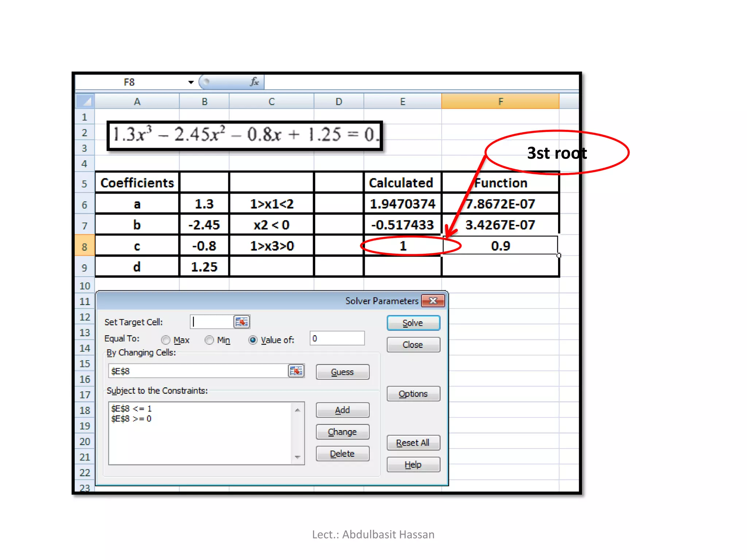Click the Set Target Cell range selector icon
This screenshot has height=560, width=747.
(x=241, y=322)
